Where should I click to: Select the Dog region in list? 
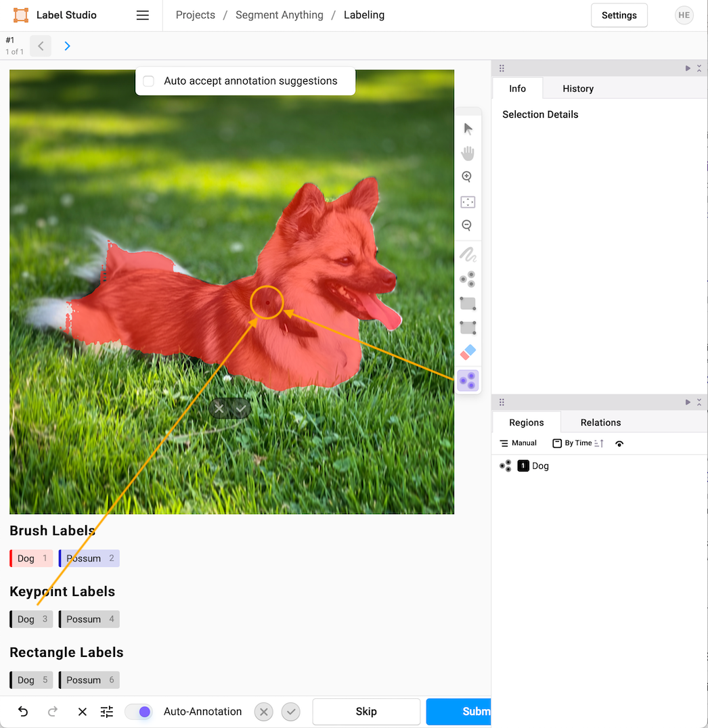[539, 466]
